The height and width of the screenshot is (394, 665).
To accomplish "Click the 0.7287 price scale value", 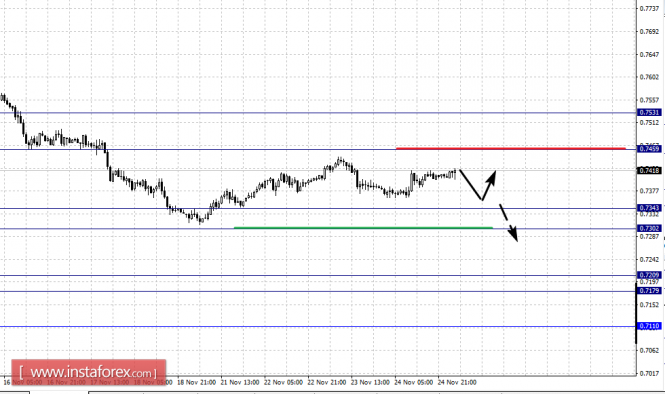I will tap(649, 237).
